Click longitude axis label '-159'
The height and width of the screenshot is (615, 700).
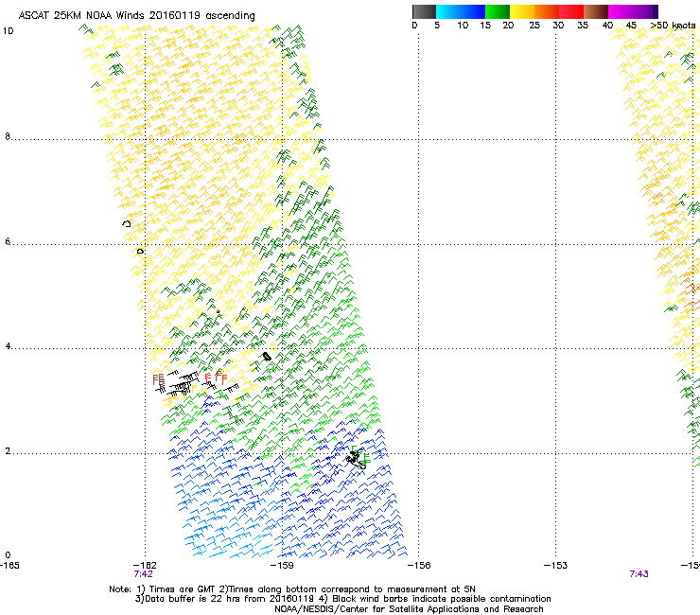click(282, 566)
